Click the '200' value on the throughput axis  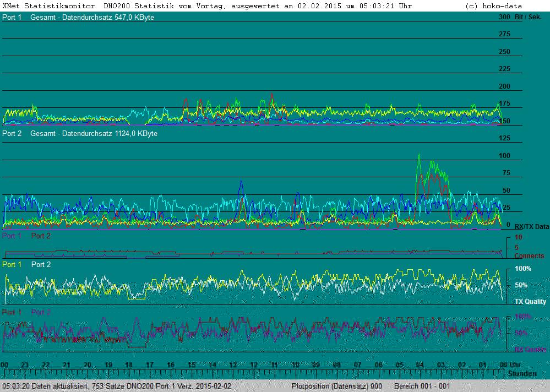point(504,86)
